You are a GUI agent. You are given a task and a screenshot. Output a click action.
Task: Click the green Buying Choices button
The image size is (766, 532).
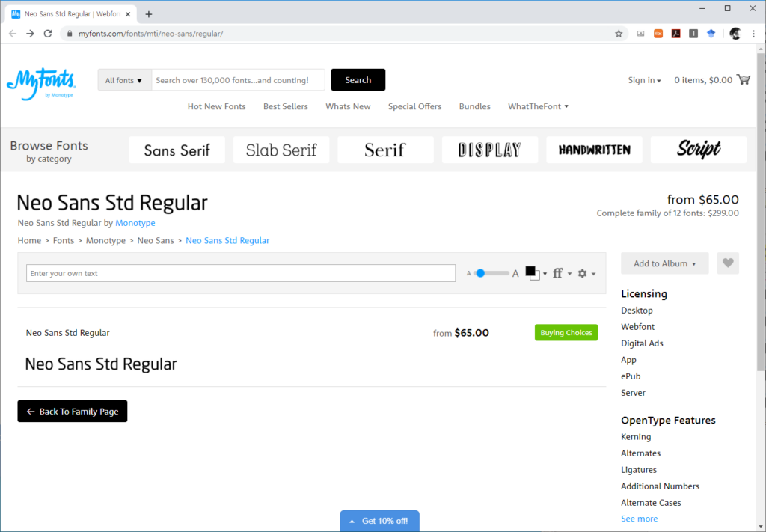point(566,333)
